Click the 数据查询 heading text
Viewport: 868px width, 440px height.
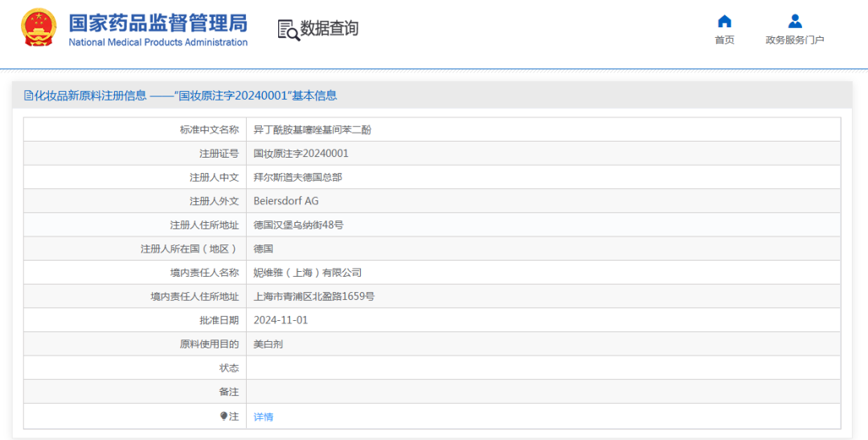(x=330, y=29)
